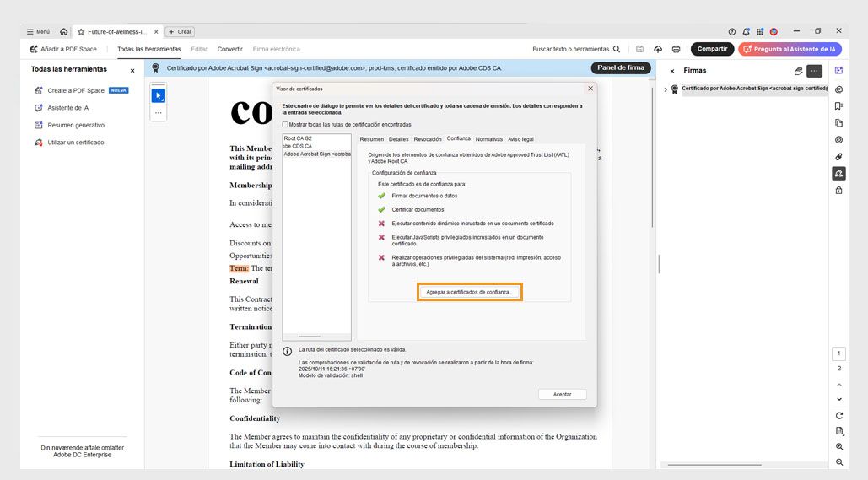This screenshot has height=480, width=868.
Task: Close the Firmas panel
Action: [x=672, y=71]
